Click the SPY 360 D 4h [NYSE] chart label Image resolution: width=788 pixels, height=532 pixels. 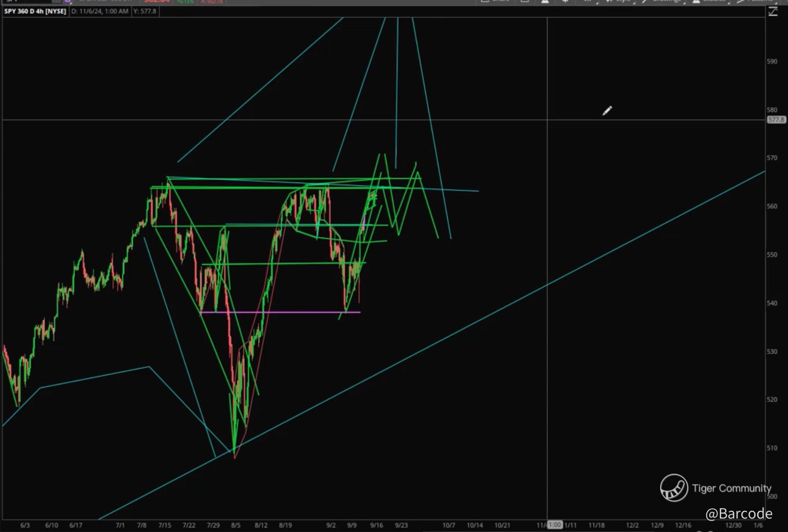(35, 11)
